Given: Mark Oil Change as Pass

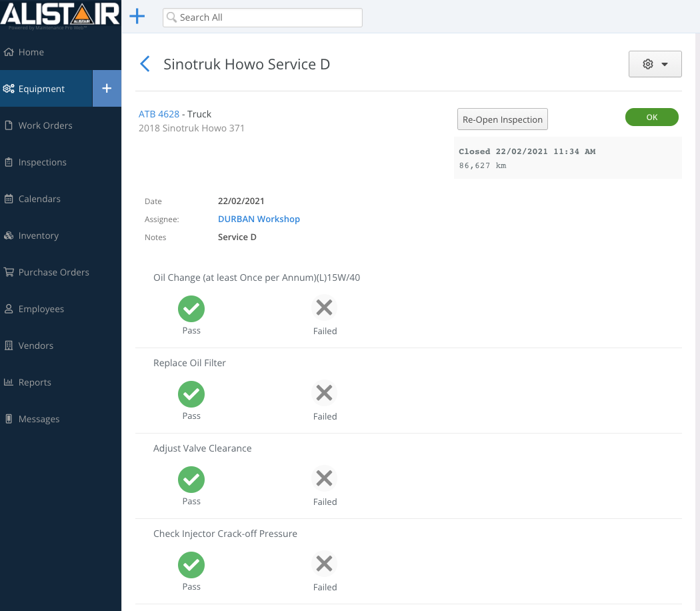Looking at the screenshot, I should [x=191, y=309].
